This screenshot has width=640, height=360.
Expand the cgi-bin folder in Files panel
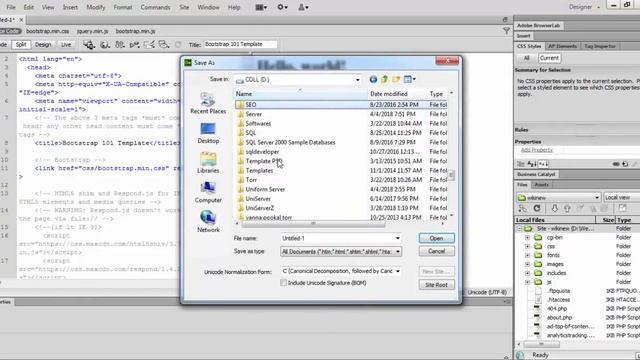[527, 238]
